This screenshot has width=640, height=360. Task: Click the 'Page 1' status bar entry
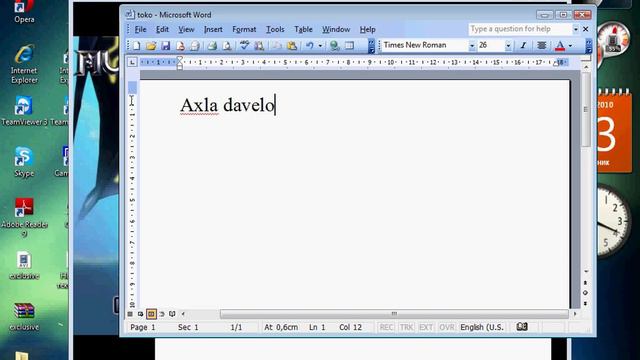(142, 327)
